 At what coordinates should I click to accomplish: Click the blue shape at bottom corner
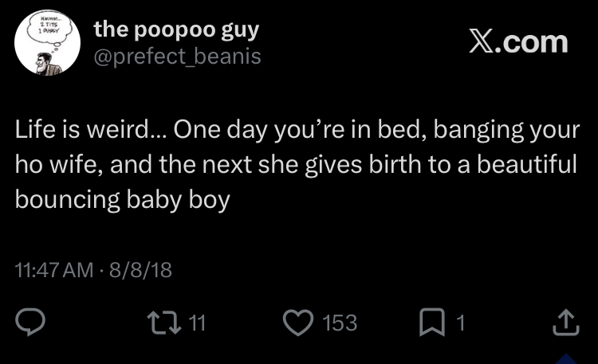coord(567,358)
